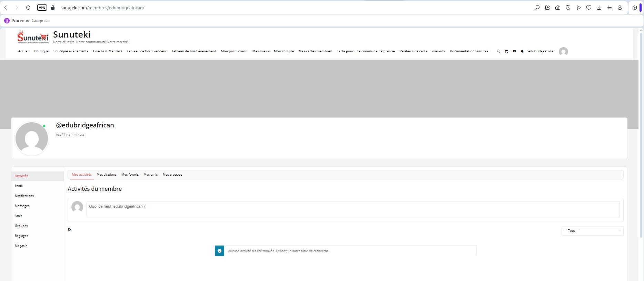Click the page vertical scrollbar

tap(641, 138)
